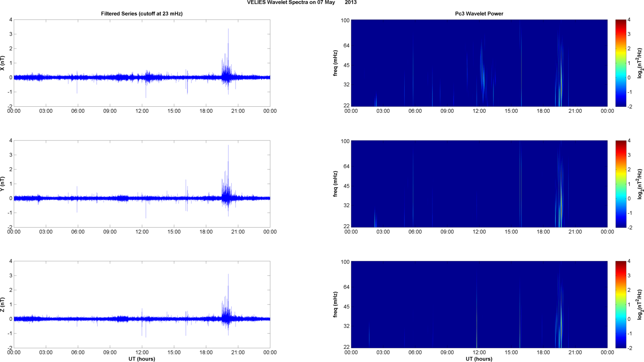Click the "4" tick on X spectrum colorbar

629,20
